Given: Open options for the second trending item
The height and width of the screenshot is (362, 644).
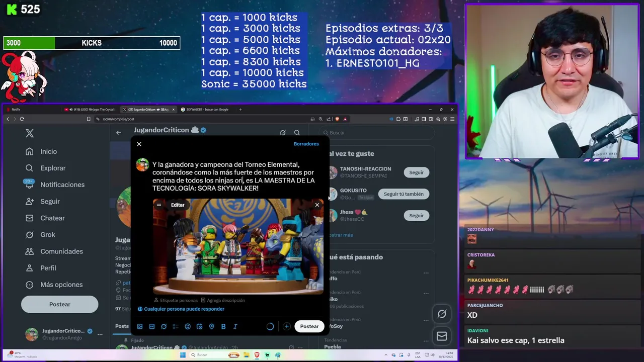Looking at the screenshot, I should (426, 294).
